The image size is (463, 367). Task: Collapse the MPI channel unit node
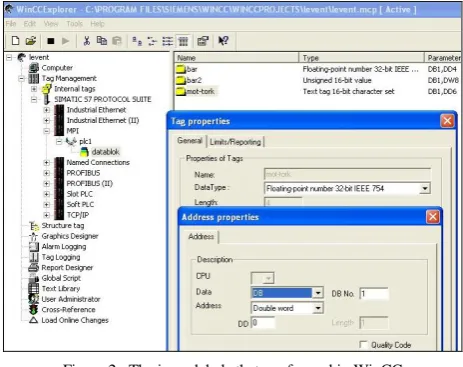(x=47, y=131)
